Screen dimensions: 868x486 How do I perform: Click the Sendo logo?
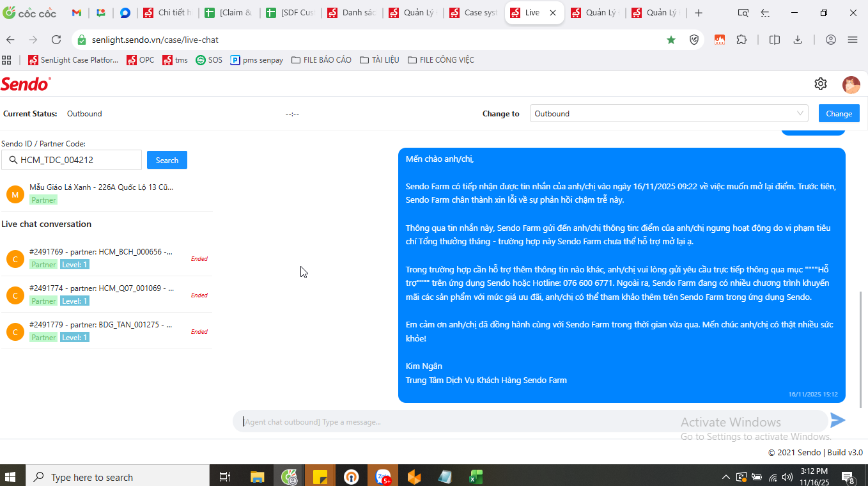(x=26, y=84)
